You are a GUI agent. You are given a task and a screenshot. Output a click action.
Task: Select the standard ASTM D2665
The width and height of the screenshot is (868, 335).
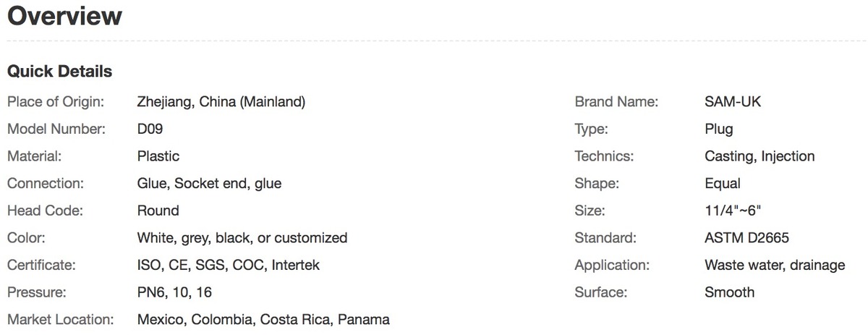746,238
